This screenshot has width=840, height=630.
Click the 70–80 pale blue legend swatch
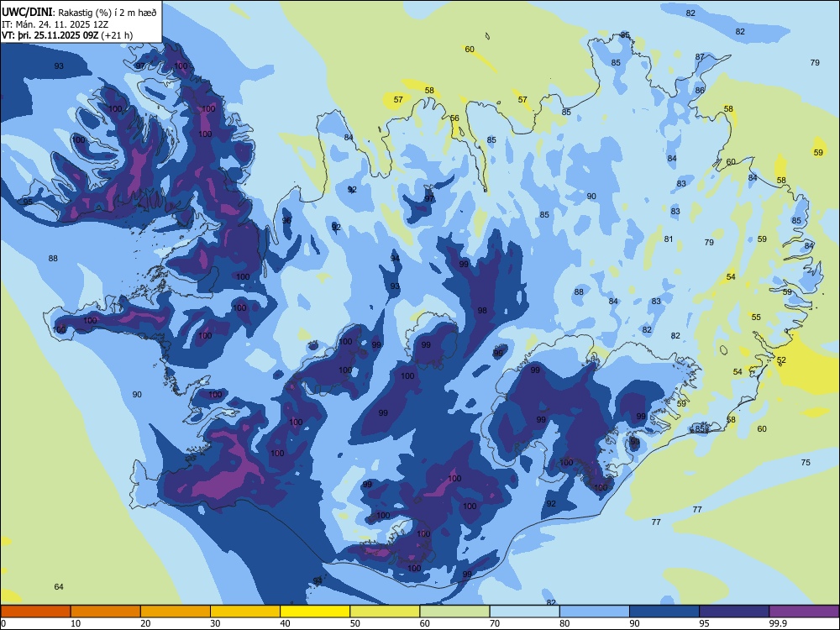524,612
